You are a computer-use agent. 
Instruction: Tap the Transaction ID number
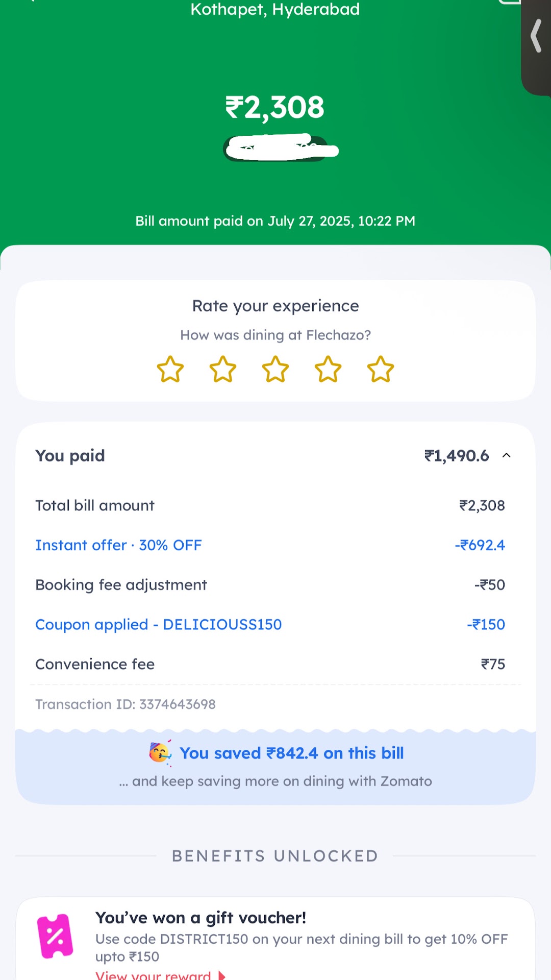177,704
